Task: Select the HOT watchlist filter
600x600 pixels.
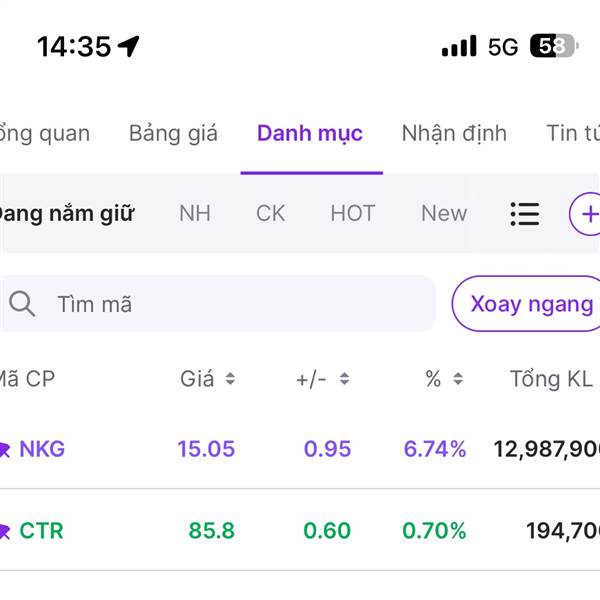Action: [x=352, y=213]
